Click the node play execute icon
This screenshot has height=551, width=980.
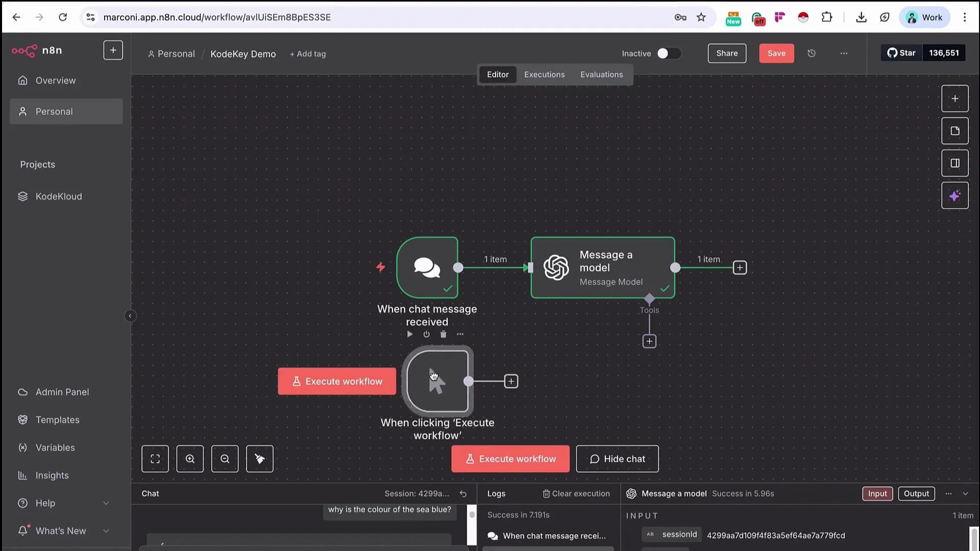click(409, 334)
